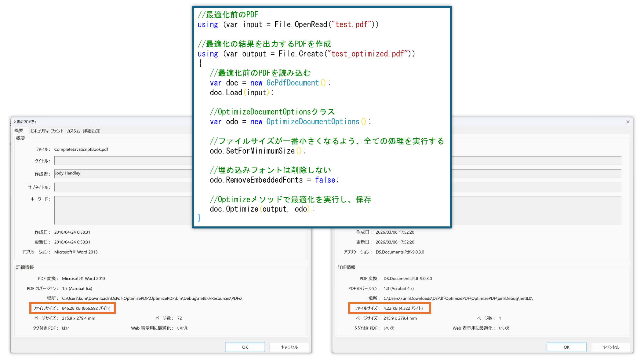
Task: Open the カスタム tab in left dialog
Action: [x=73, y=131]
